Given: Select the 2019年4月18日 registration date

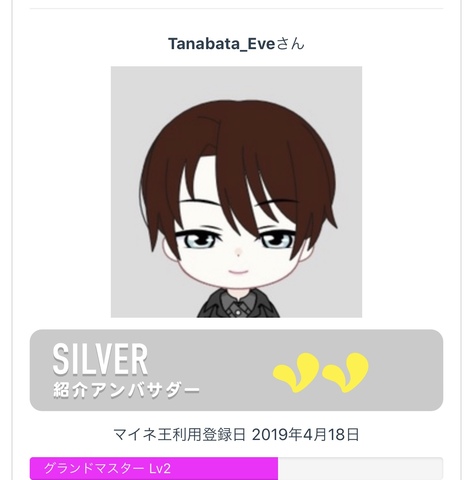Looking at the screenshot, I should [x=305, y=435].
